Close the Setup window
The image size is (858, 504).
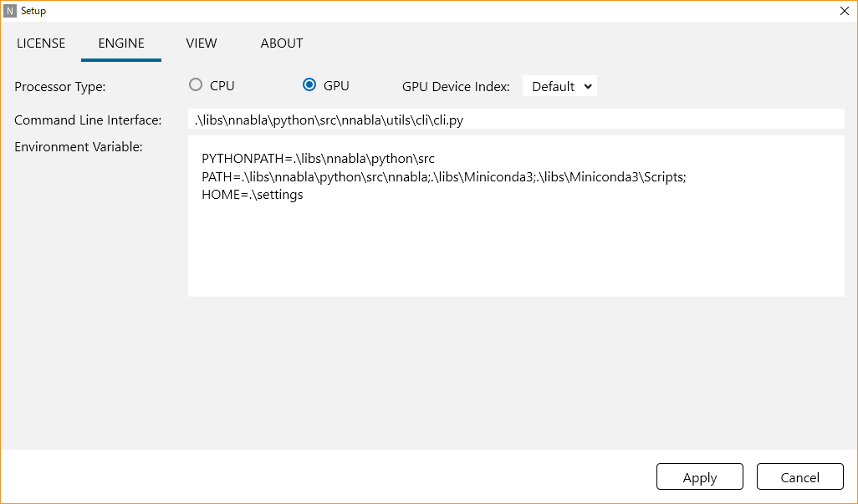coord(844,11)
